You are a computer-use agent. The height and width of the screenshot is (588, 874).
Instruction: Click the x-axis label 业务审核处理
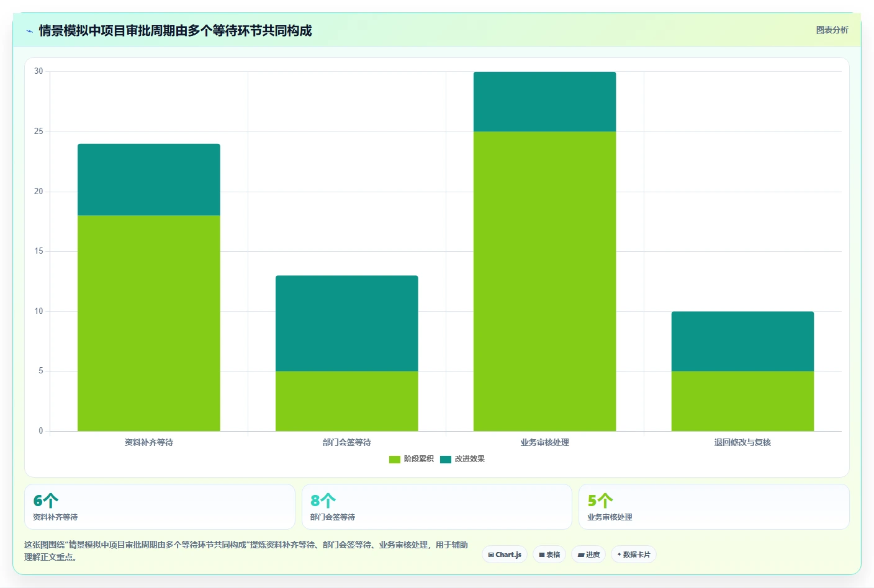(545, 442)
